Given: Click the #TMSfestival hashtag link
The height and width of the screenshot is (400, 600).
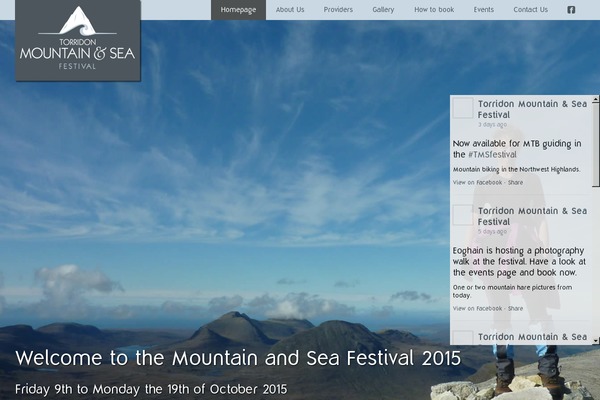Looking at the screenshot, I should [x=491, y=155].
